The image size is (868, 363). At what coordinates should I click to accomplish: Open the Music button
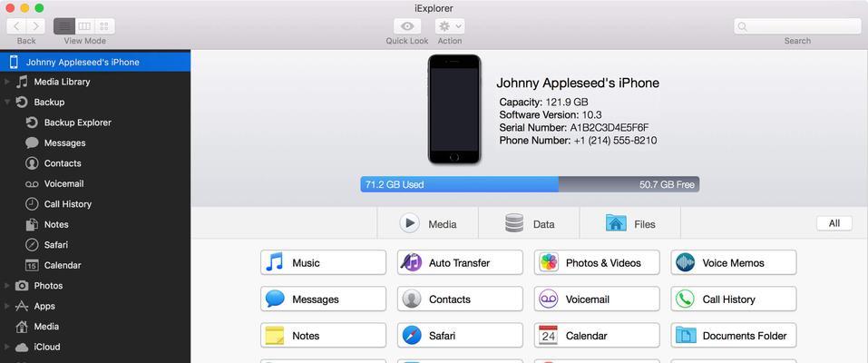(323, 262)
